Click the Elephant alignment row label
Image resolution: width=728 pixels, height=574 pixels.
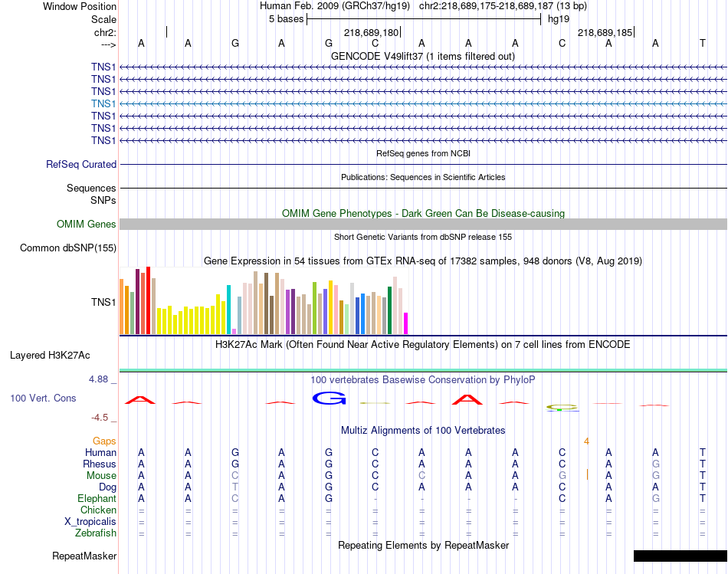tap(97, 499)
